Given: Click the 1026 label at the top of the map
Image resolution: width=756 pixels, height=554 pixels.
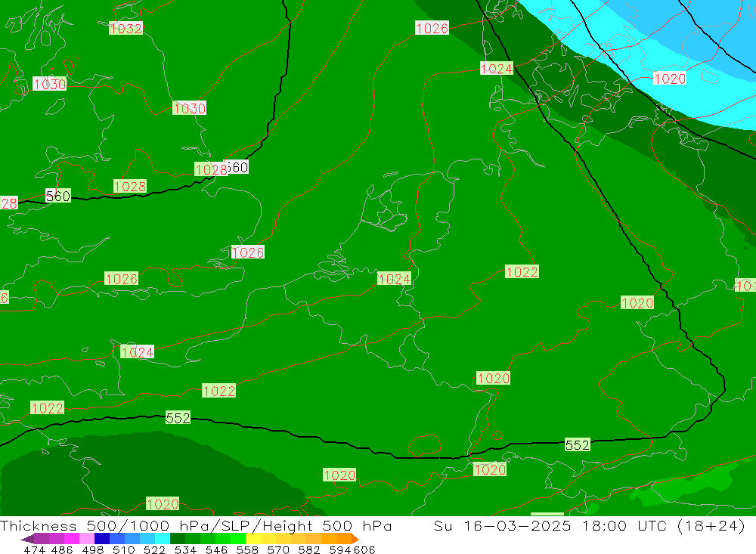Looking at the screenshot, I should 432,28.
